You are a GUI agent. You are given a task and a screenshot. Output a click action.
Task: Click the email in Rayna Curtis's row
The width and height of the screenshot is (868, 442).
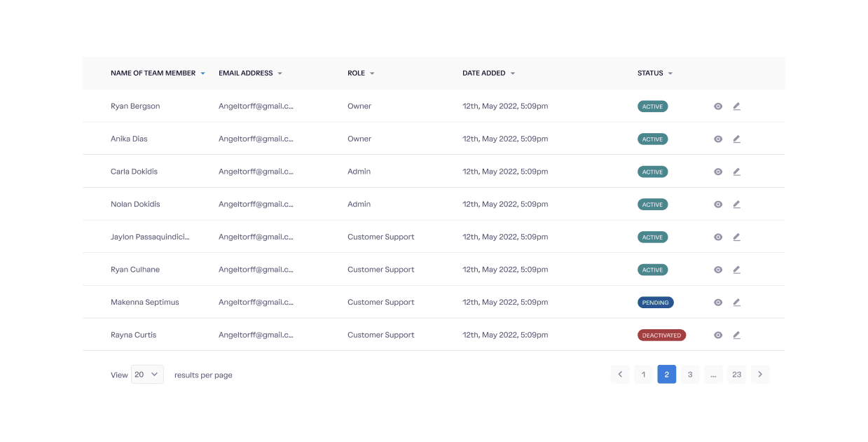[256, 336]
